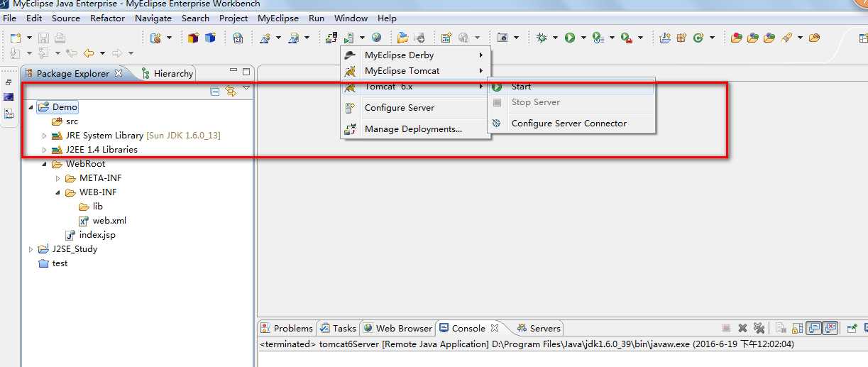Click Remove All Terminated Launches console icon

tap(759, 328)
